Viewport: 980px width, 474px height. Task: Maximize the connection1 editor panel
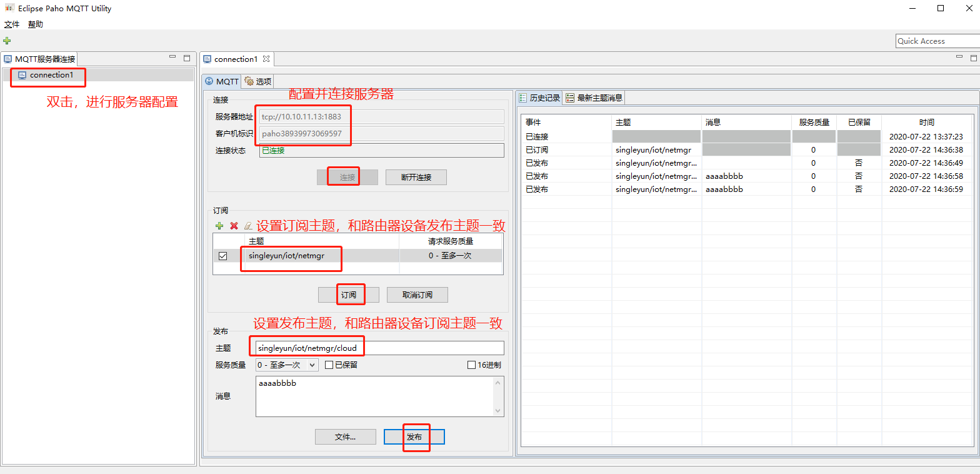[x=973, y=58]
